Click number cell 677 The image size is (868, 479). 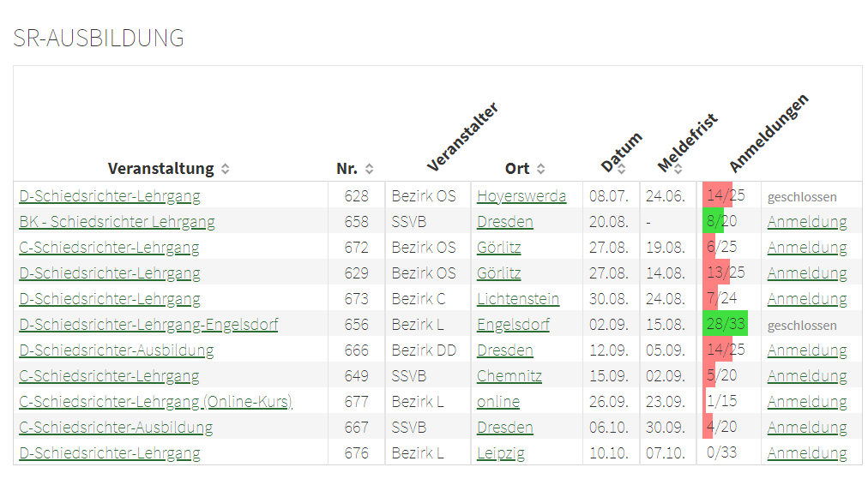356,402
